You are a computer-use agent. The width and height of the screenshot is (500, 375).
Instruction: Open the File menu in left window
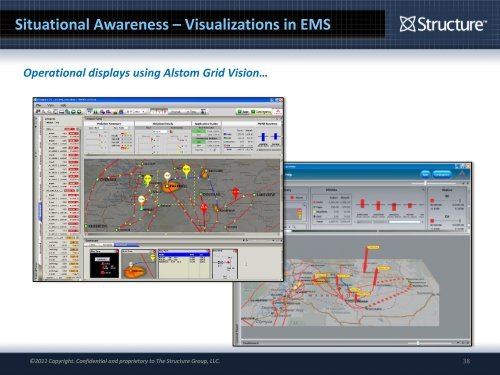pos(39,105)
